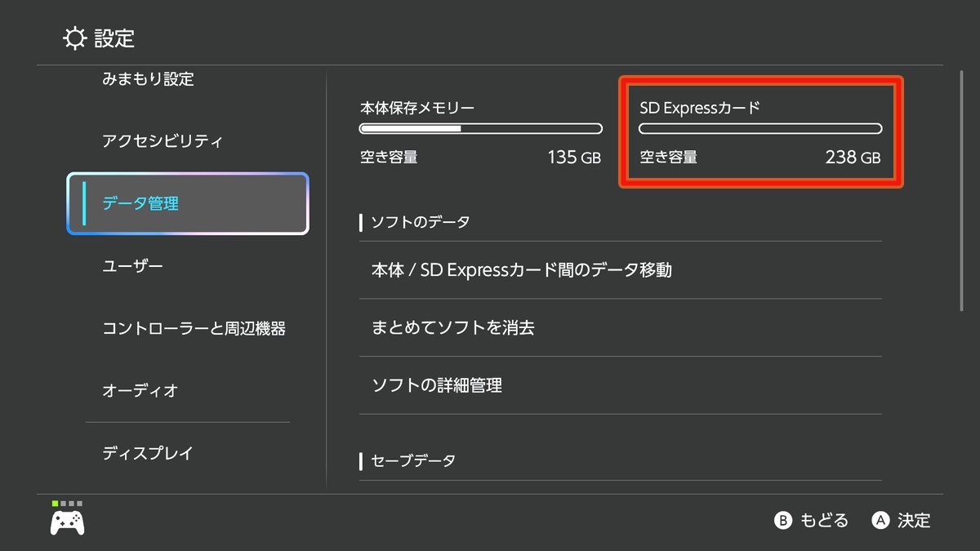980x551 pixels.
Task: Click the settings gear icon
Action: (x=75, y=38)
